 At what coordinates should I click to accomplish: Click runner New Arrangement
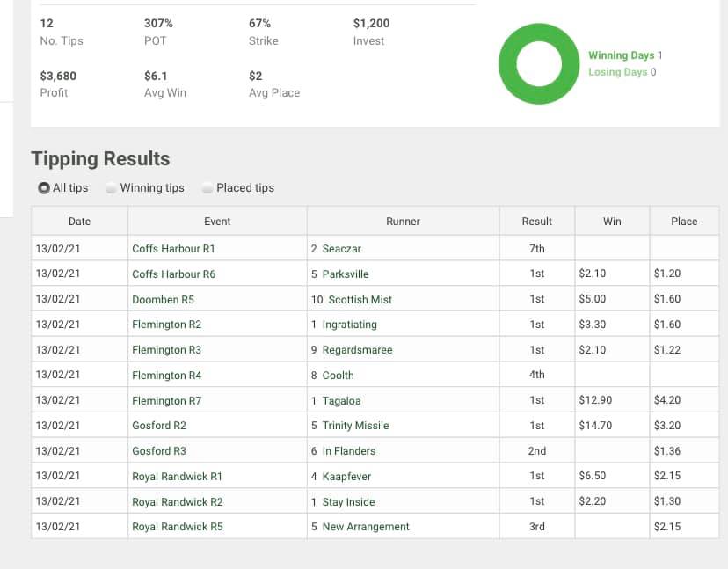point(366,527)
